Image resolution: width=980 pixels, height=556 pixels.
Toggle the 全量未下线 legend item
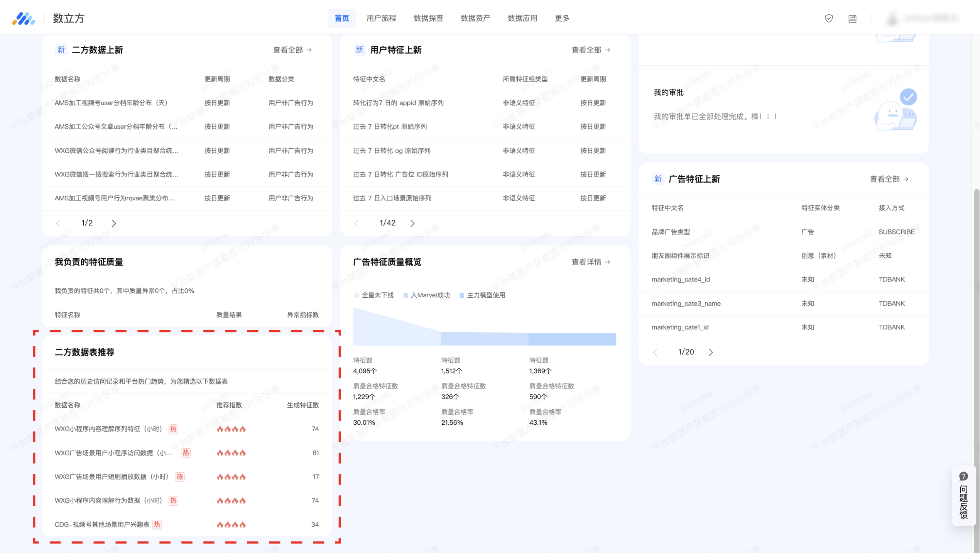coord(374,295)
